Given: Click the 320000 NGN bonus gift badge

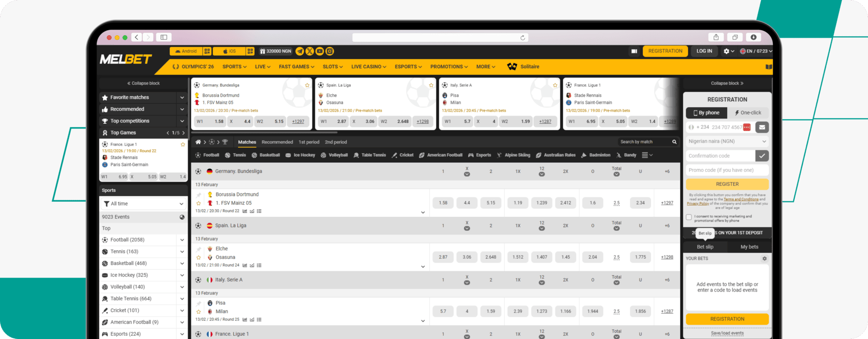Looking at the screenshot, I should pos(275,51).
